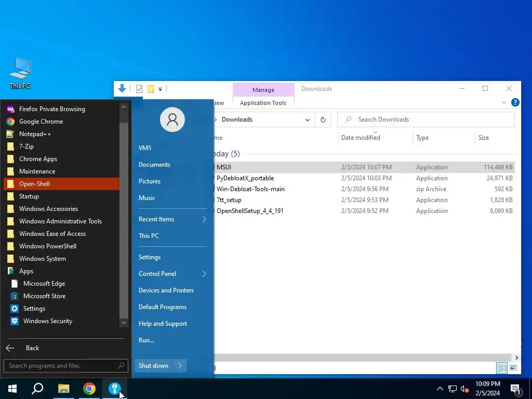Refresh the Downloads folder view
This screenshot has height=399, width=532.
[x=323, y=120]
